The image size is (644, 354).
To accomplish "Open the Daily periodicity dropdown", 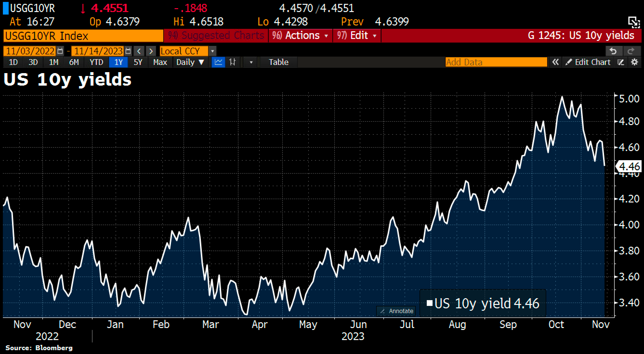I will pyautogui.click(x=190, y=62).
